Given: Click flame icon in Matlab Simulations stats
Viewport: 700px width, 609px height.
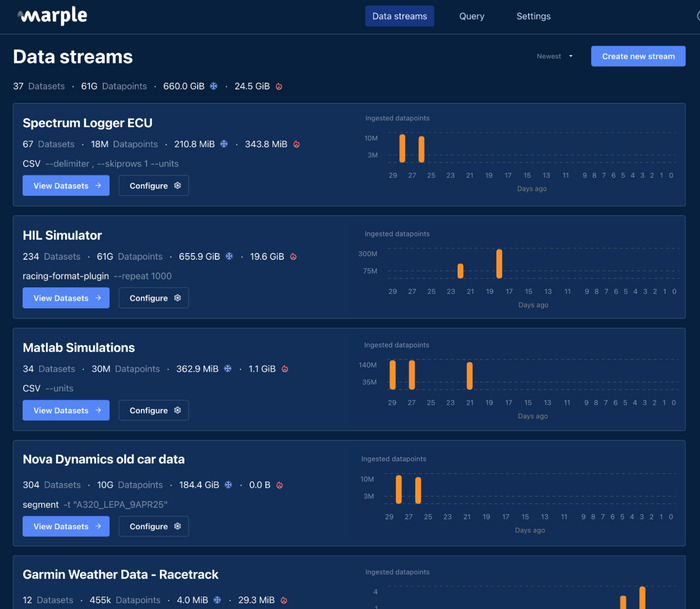Looking at the screenshot, I should point(285,369).
